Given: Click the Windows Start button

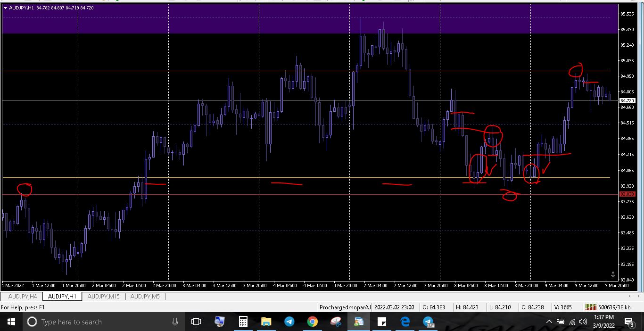Looking at the screenshot, I should point(11,322).
